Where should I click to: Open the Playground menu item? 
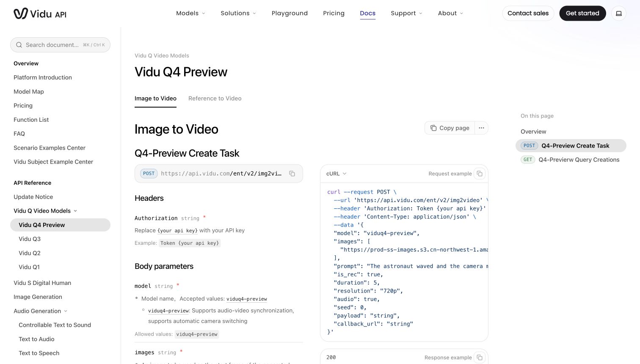pos(290,14)
